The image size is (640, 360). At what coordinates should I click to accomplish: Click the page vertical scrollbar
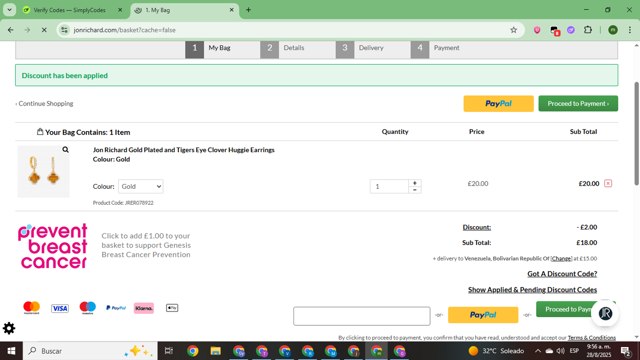click(x=636, y=133)
